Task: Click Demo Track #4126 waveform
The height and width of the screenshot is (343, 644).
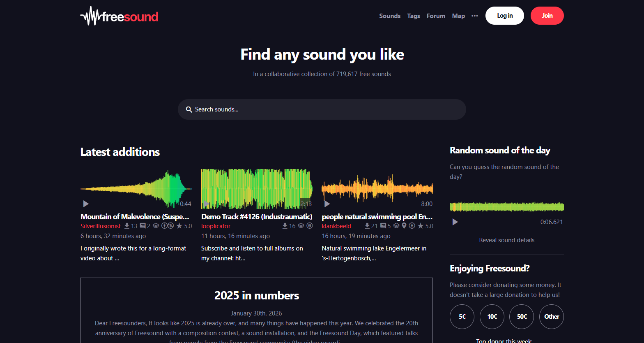Action: pos(257,189)
